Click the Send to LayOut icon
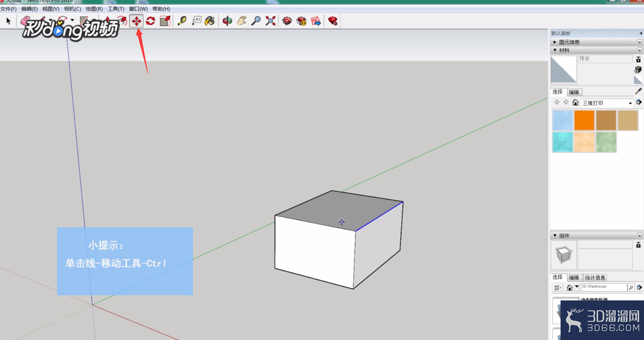The height and width of the screenshot is (340, 644). tap(316, 21)
